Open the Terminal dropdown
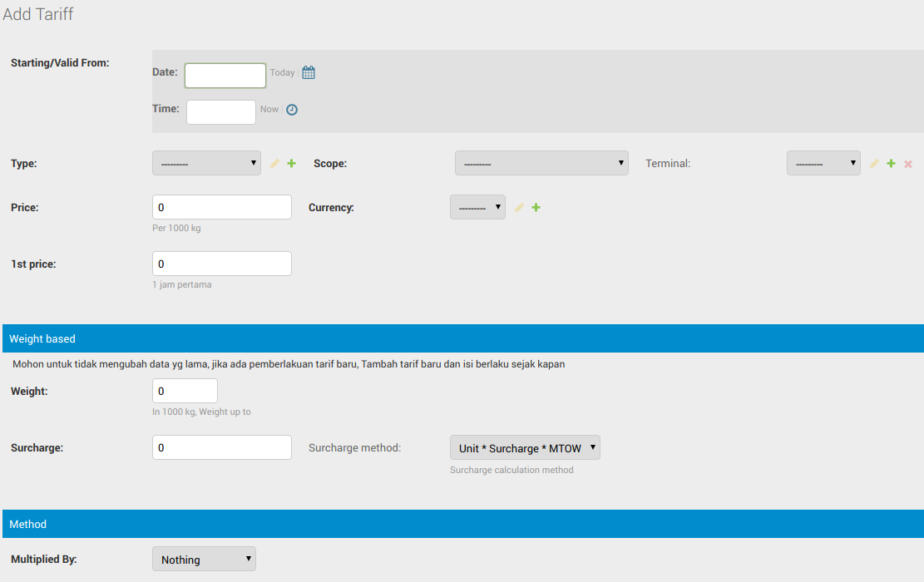Viewport: 924px width, 582px height. tap(823, 164)
